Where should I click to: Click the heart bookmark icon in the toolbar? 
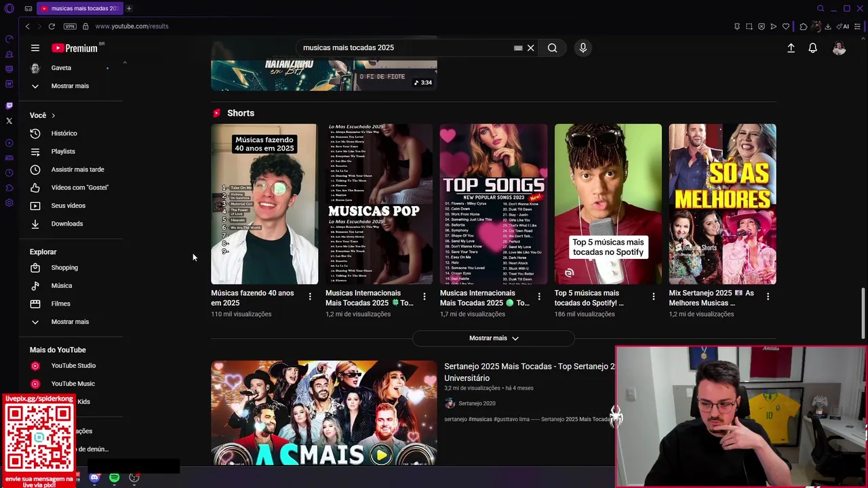(786, 26)
